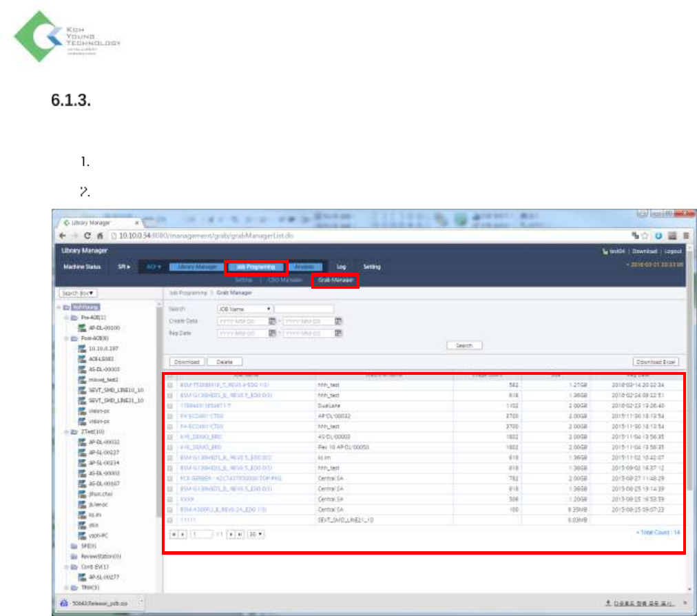
Task: Select machine icon for AP-DL-00100
Action: point(82,328)
